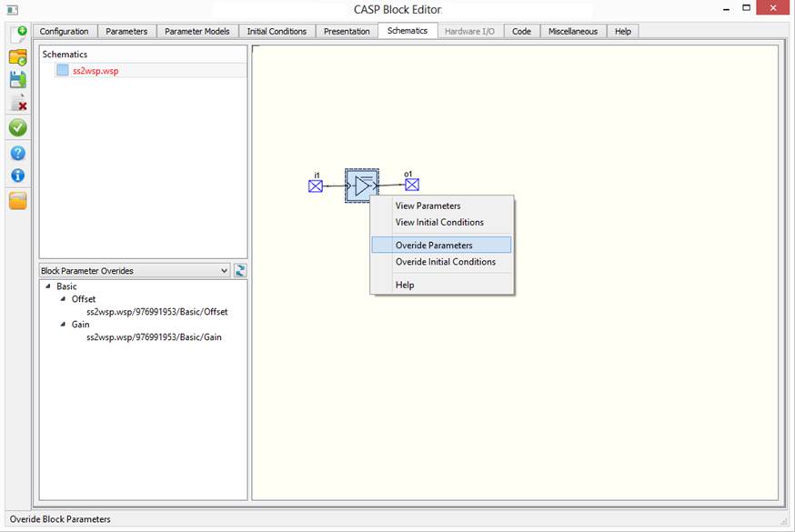
Task: Choose Overide Parameters in context menu
Action: pos(434,245)
